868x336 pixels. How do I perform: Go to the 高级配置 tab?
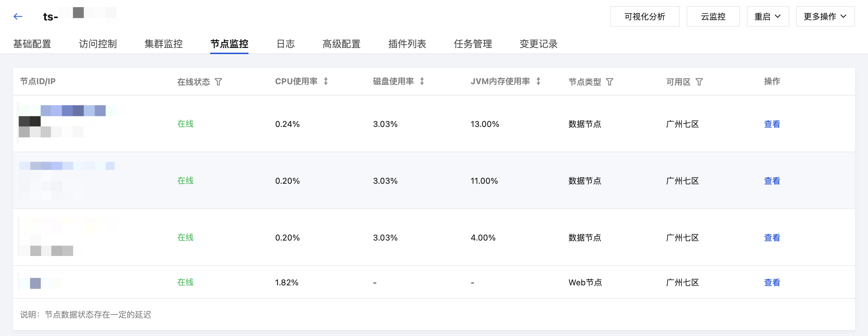pos(342,44)
